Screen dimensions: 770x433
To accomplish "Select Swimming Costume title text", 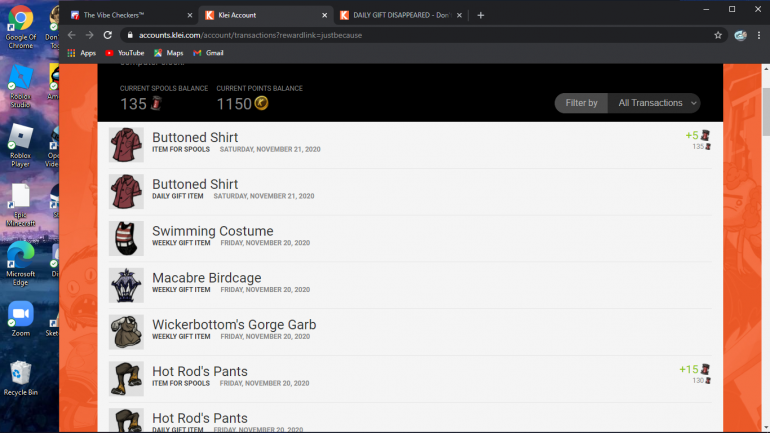I will [213, 231].
